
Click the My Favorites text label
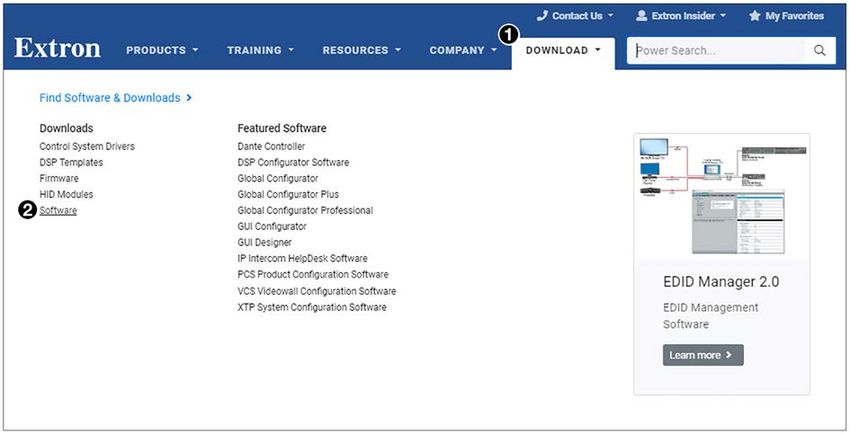(794, 16)
